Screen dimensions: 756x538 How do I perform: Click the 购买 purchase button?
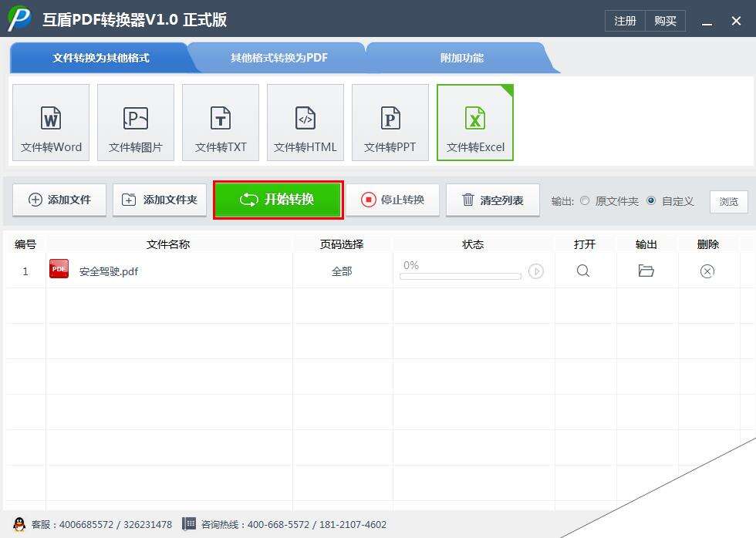[665, 21]
